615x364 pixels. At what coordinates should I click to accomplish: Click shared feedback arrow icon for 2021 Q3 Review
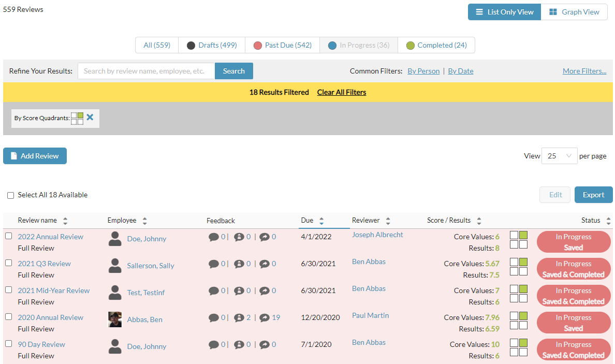265,264
